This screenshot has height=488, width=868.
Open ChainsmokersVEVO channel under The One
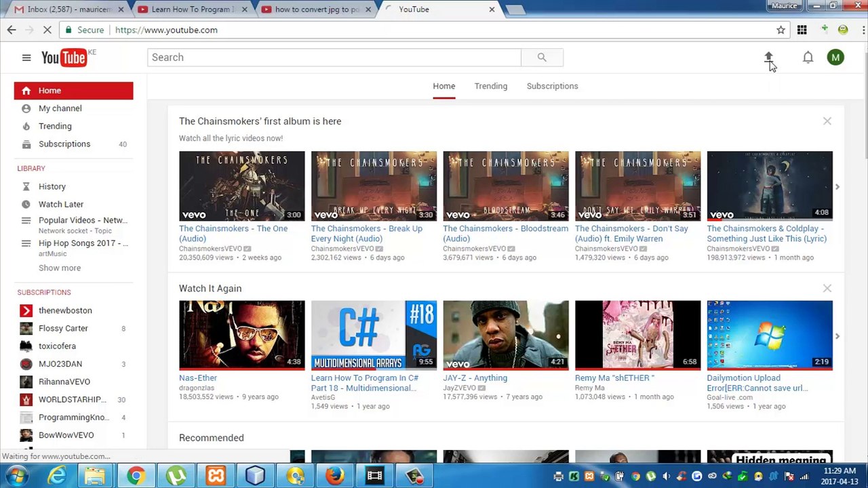coord(210,249)
